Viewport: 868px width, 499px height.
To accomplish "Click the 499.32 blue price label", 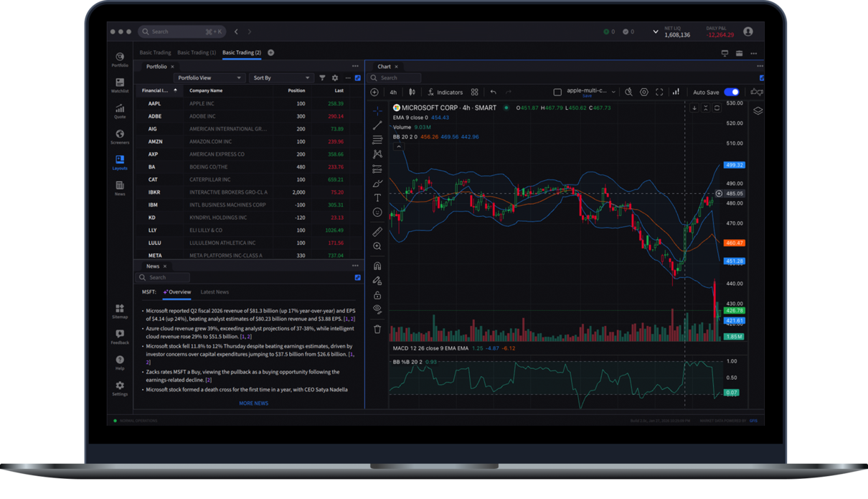I will [x=735, y=165].
